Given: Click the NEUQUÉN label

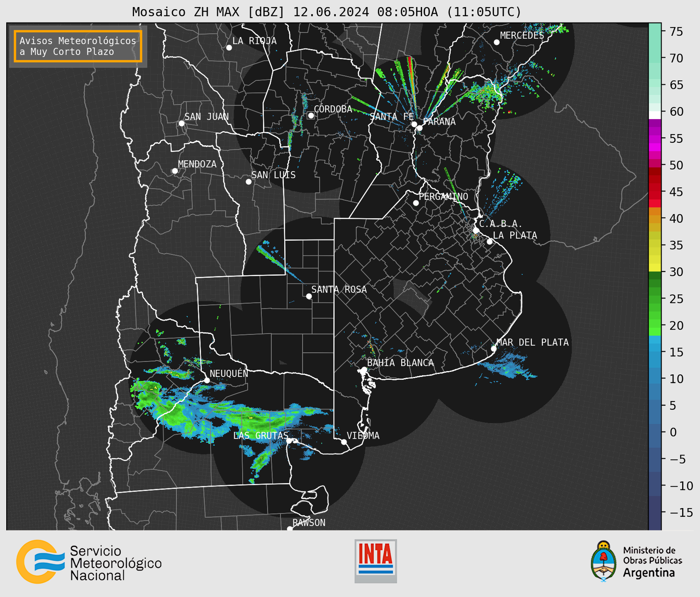Looking at the screenshot, I should 229,373.
